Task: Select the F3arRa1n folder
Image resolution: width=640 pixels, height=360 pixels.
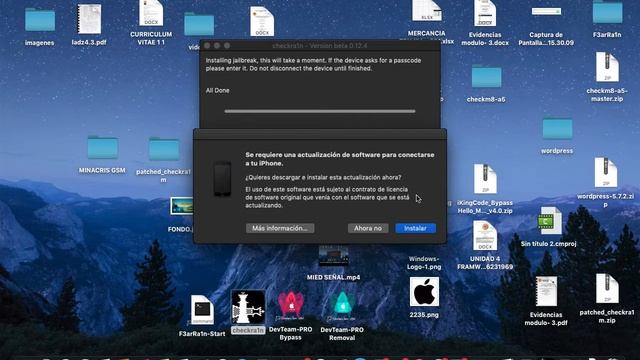Action: coord(607,12)
